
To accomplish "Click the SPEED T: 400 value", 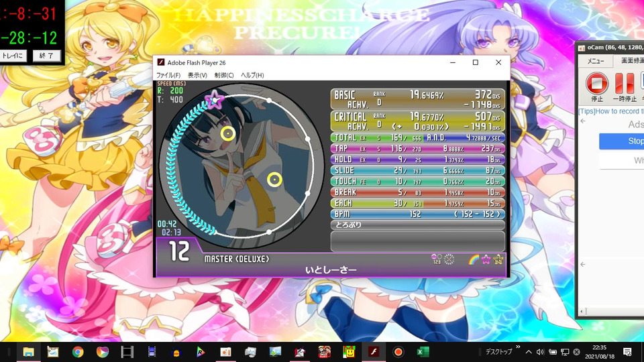I will (x=170, y=99).
